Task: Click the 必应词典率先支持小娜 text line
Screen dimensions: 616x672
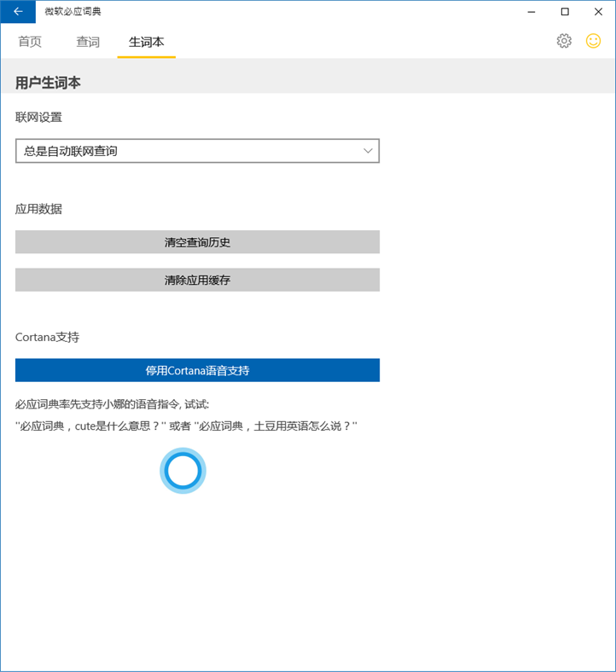Action: 112,404
